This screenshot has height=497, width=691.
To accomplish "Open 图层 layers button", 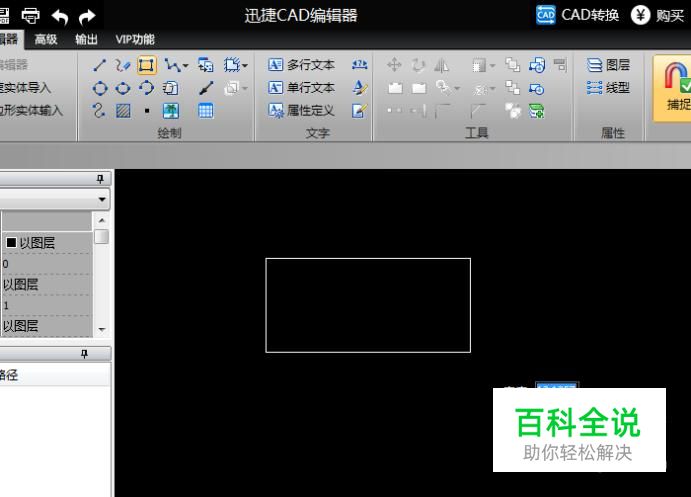I will (x=608, y=65).
